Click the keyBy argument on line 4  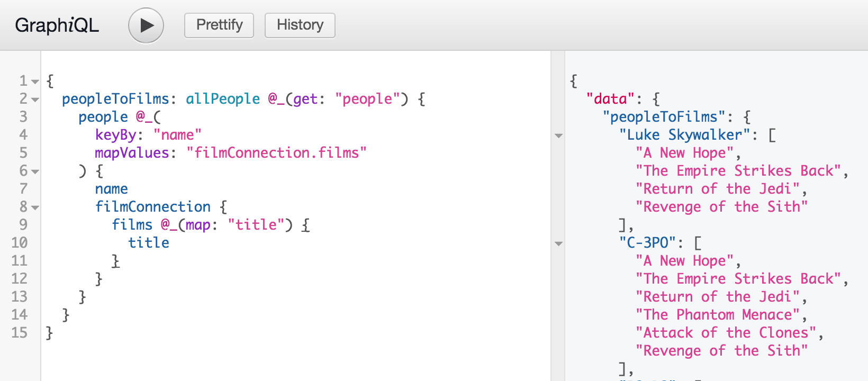tap(116, 135)
